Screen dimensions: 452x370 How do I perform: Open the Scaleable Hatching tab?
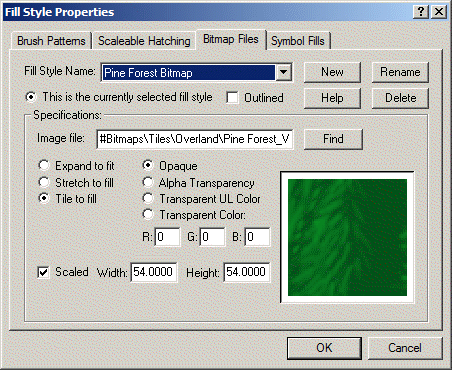144,41
